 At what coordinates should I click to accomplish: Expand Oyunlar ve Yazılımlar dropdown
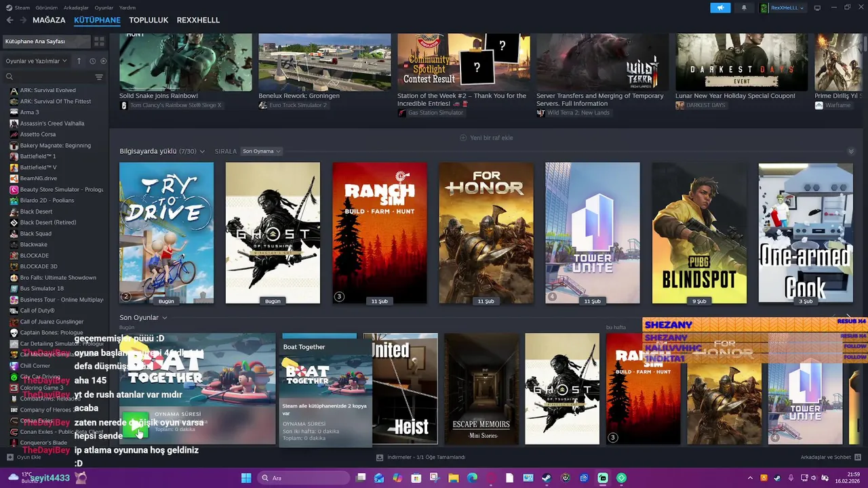point(37,61)
